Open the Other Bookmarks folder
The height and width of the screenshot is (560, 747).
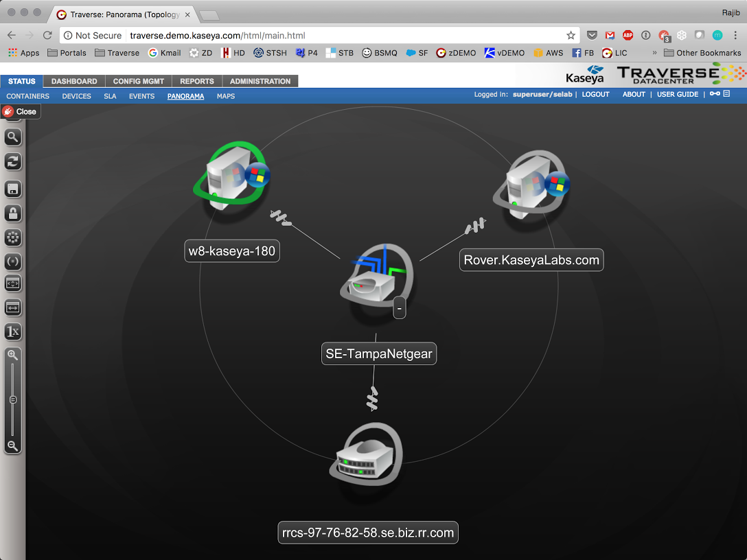click(x=702, y=53)
